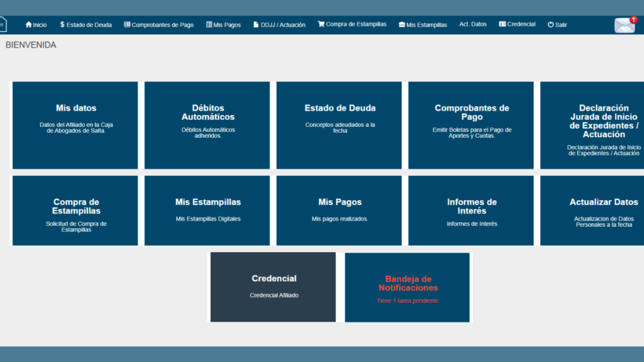This screenshot has width=644, height=362.
Task: Open the Mis datos tile
Action: coord(75,125)
